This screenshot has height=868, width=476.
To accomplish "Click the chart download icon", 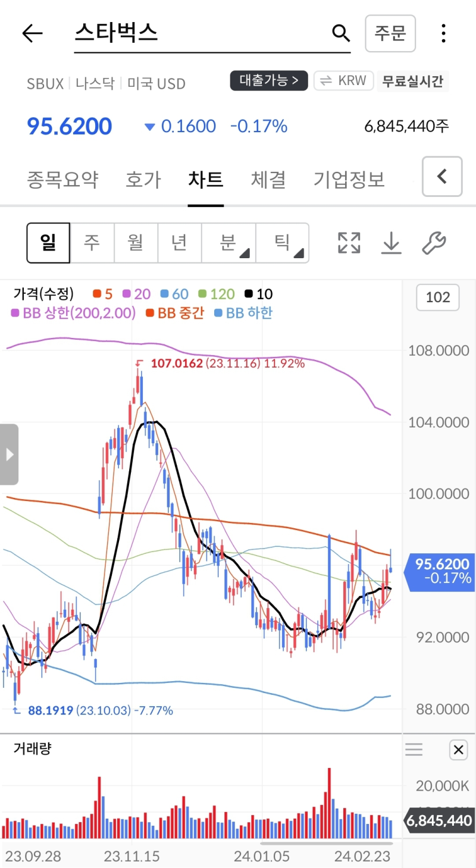I will point(391,243).
